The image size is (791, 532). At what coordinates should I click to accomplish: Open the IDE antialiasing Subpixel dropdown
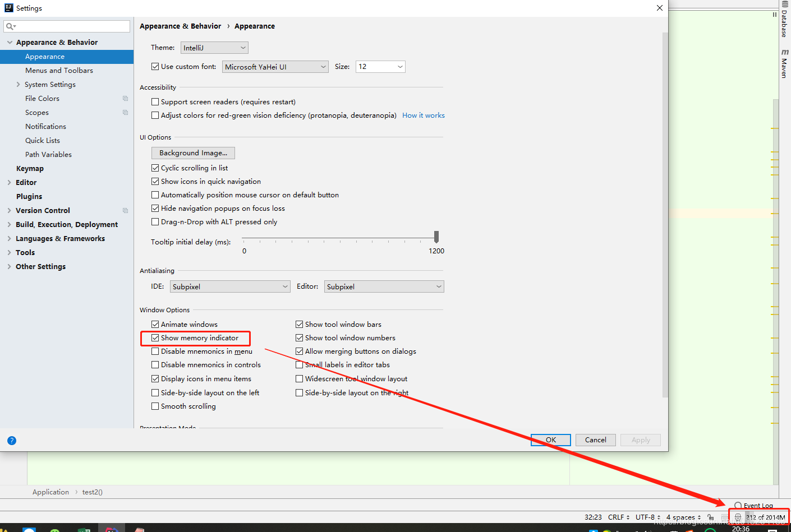point(230,286)
